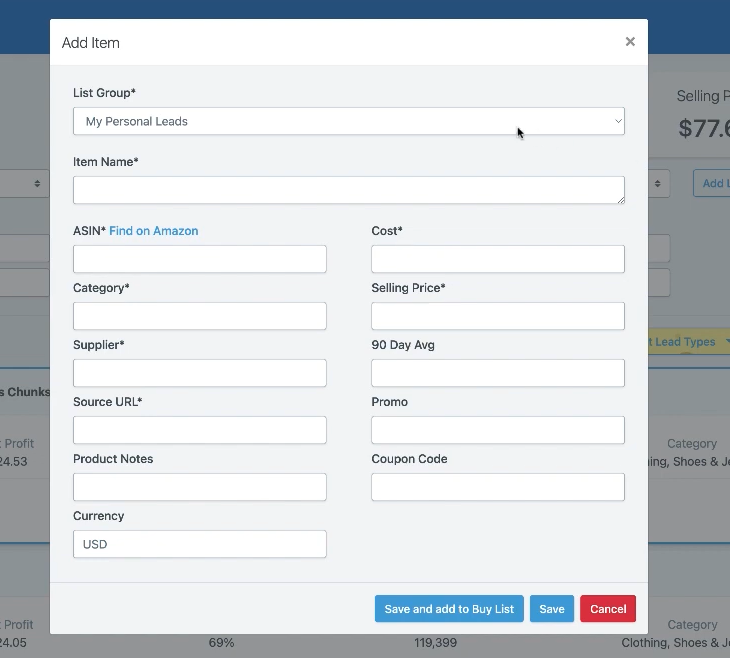The image size is (730, 658).
Task: Click the Currency field showing USD
Action: pyautogui.click(x=200, y=544)
